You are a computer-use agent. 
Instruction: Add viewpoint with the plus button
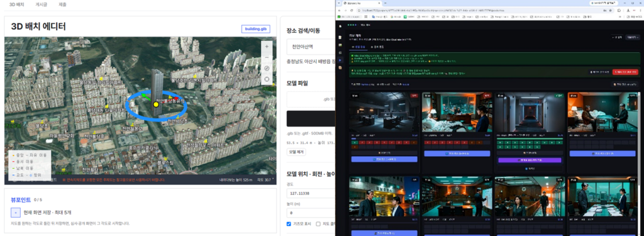point(15,213)
